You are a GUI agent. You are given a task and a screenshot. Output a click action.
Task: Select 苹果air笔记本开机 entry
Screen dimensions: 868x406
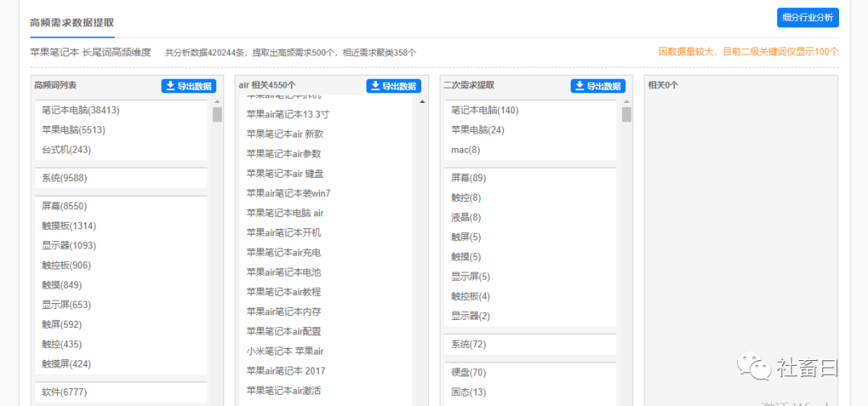284,232
